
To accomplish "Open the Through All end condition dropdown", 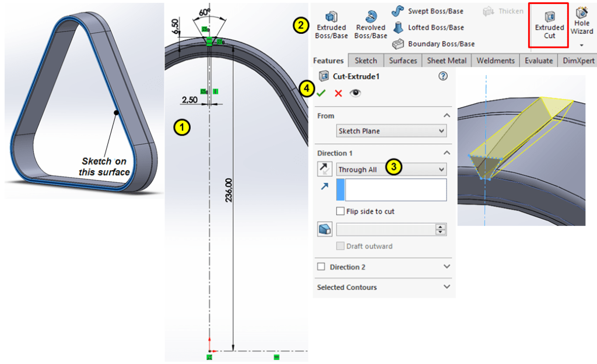I will [391, 169].
